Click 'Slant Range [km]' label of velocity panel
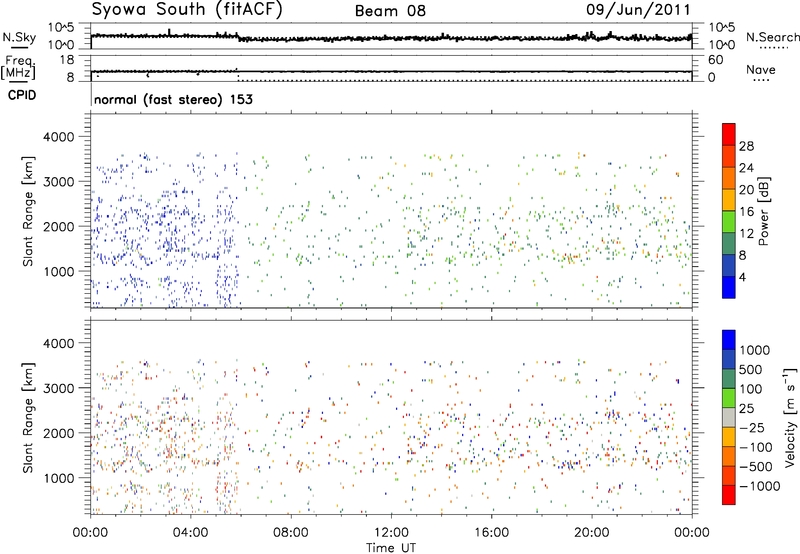 tap(28, 417)
